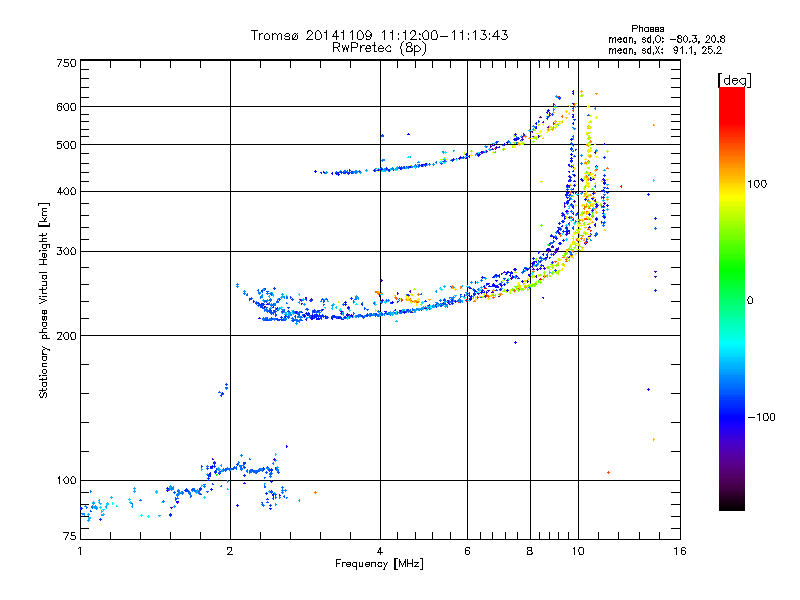Click x-axis tick label '1'
This screenshot has height=600, width=800.
80,551
